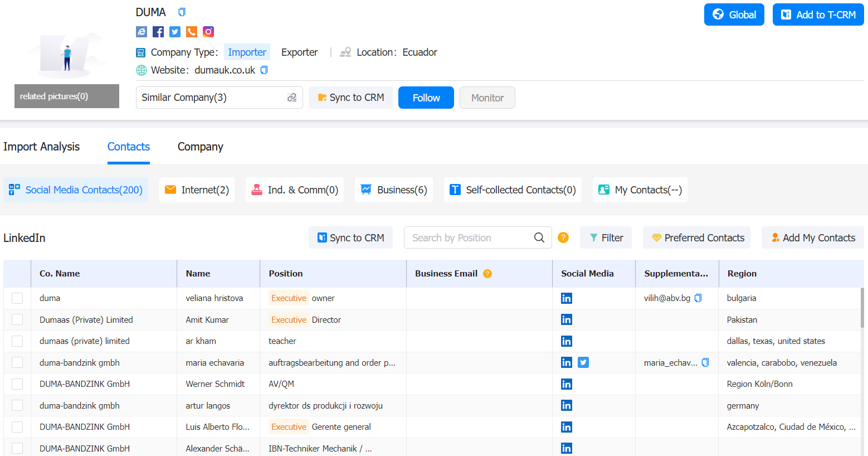Open Amit Kumar's LinkedIn profile icon

click(x=567, y=319)
